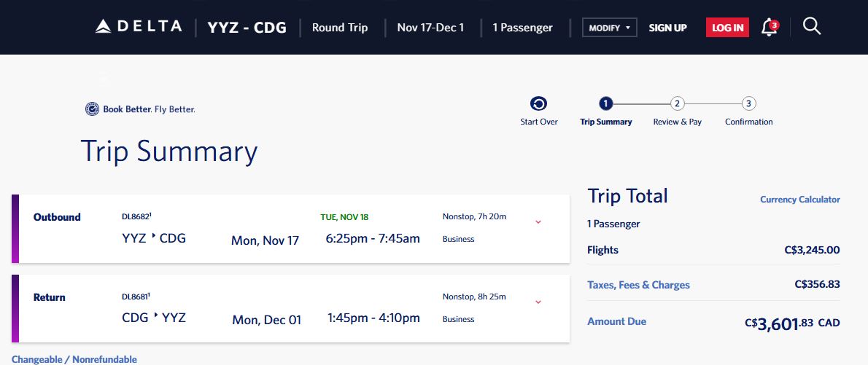The image size is (868, 365).
Task: Open the Currency Calculator link
Action: pos(800,200)
